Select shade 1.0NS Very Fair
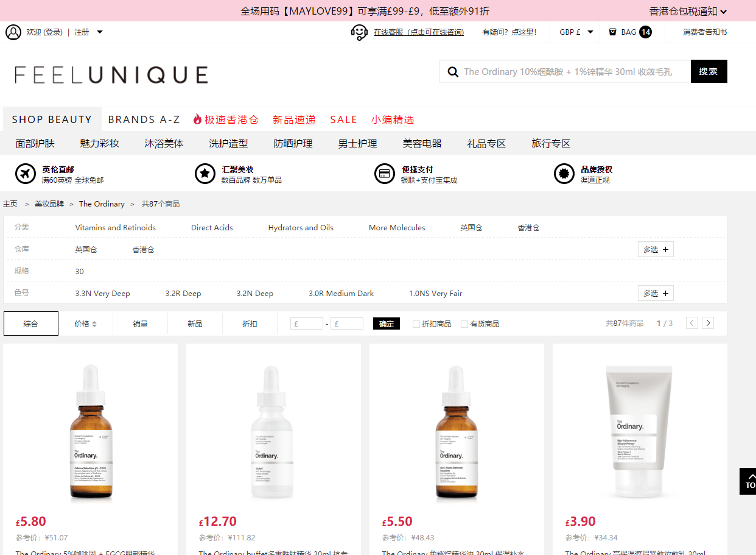 click(436, 294)
